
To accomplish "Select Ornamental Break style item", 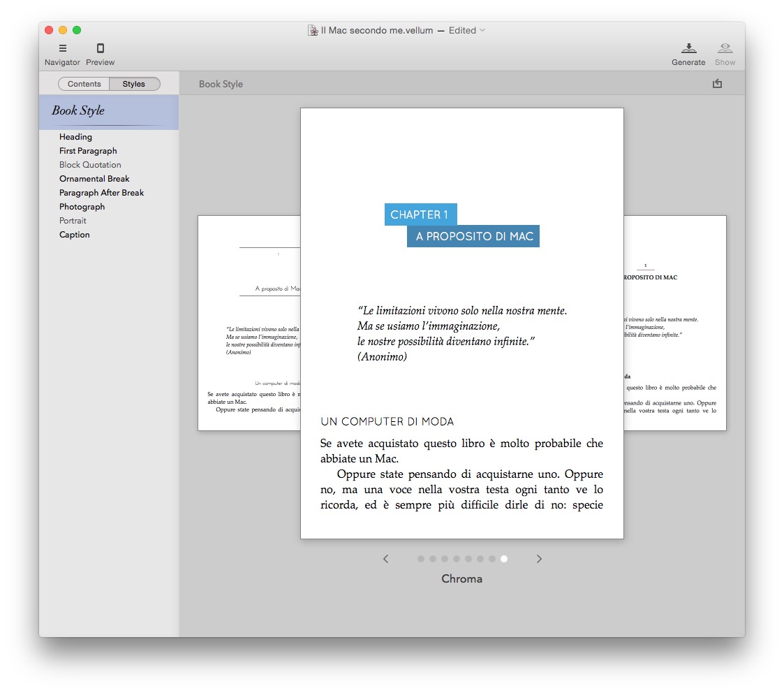I will pos(94,179).
